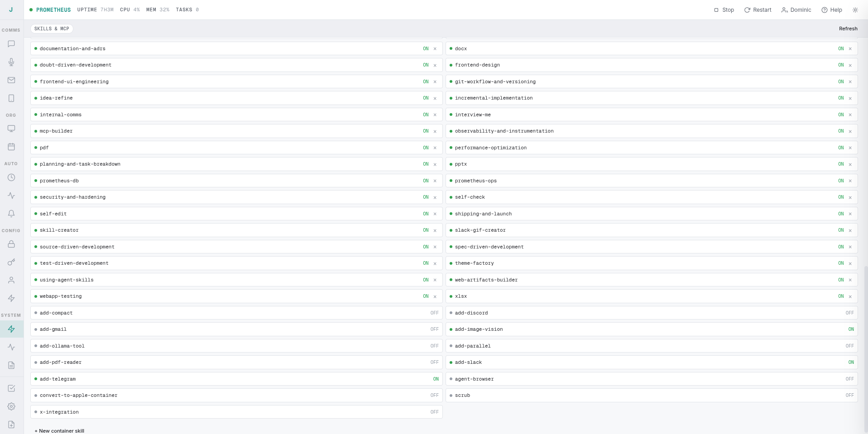Select the convert-to-apple-container skill name
The height and width of the screenshot is (434, 868).
[x=78, y=396]
